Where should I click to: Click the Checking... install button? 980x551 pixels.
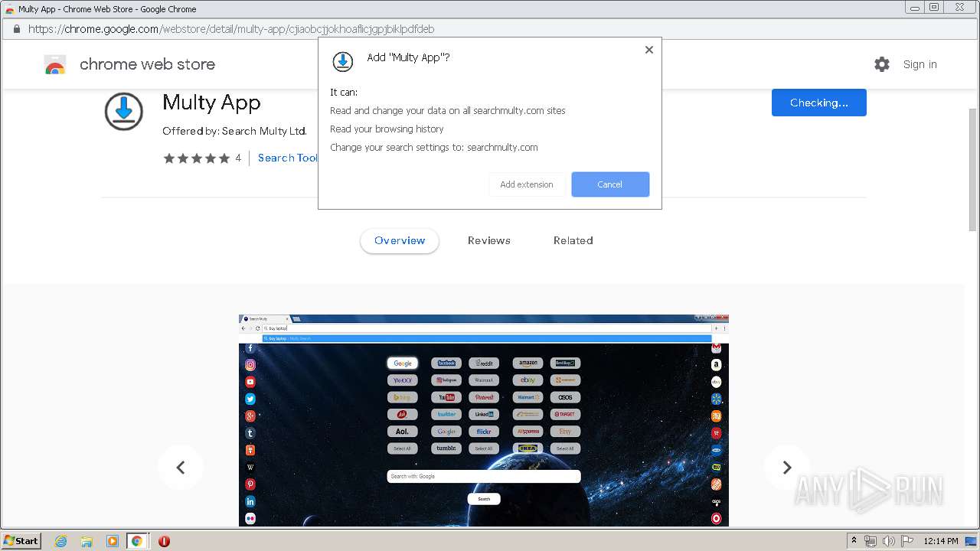(x=818, y=103)
